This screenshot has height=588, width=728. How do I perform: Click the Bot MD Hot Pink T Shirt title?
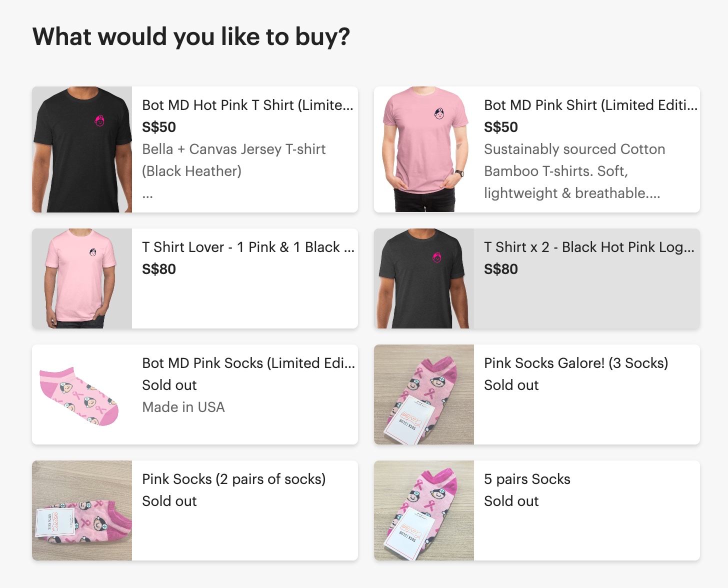(247, 105)
